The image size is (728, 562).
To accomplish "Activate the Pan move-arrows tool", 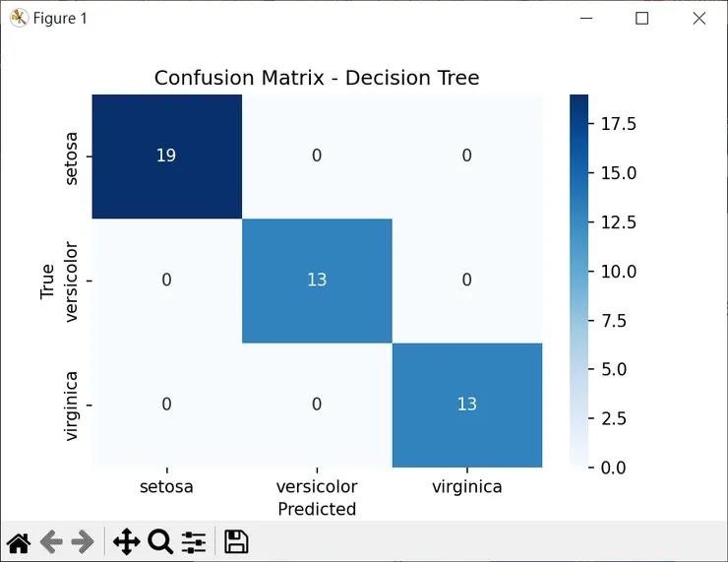I will tap(126, 541).
